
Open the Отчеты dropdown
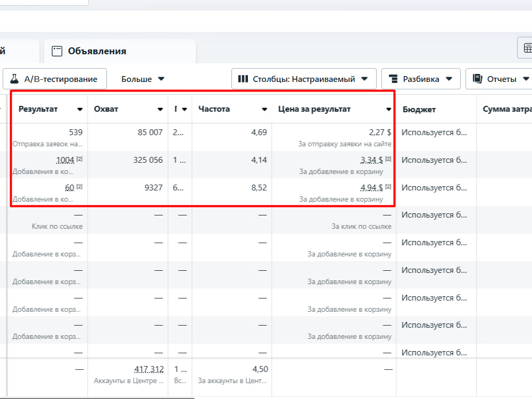[x=500, y=79]
